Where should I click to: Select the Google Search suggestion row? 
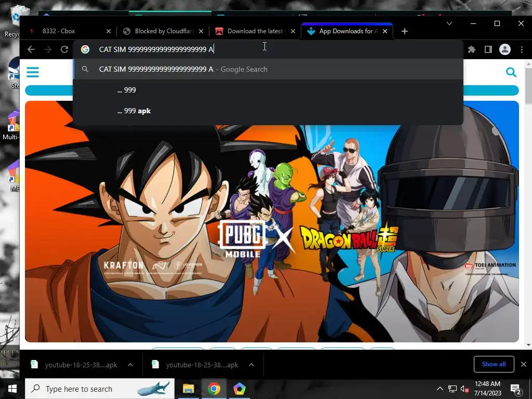click(x=268, y=69)
